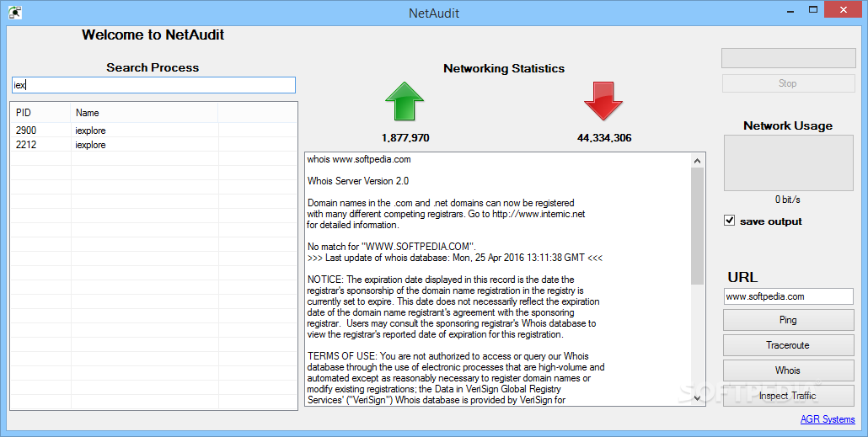Image resolution: width=868 pixels, height=437 pixels.
Task: Click the 'Last update of whois database' line
Action: pos(455,258)
